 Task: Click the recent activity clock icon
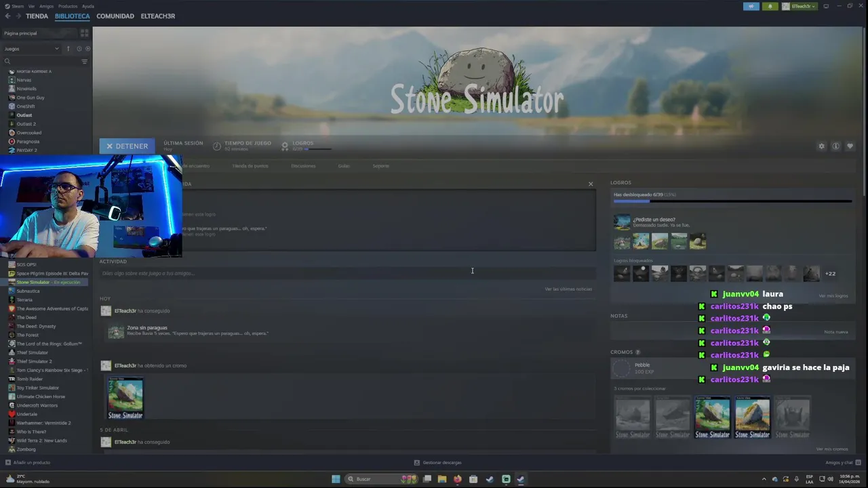tap(79, 49)
